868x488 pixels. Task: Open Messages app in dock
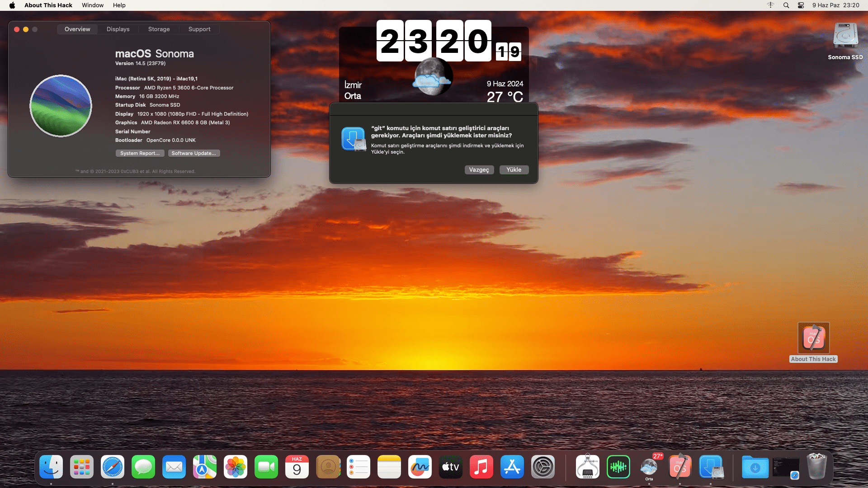(x=143, y=467)
